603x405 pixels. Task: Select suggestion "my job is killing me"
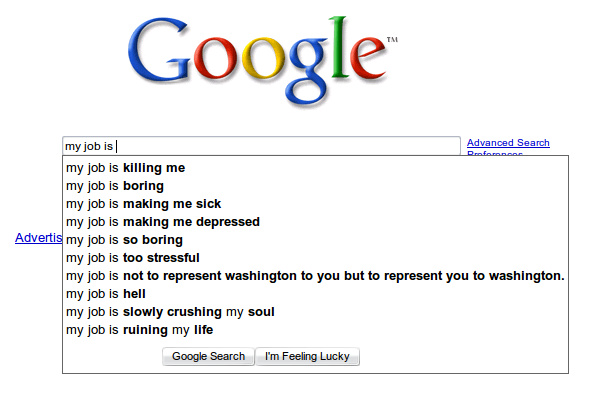(125, 168)
